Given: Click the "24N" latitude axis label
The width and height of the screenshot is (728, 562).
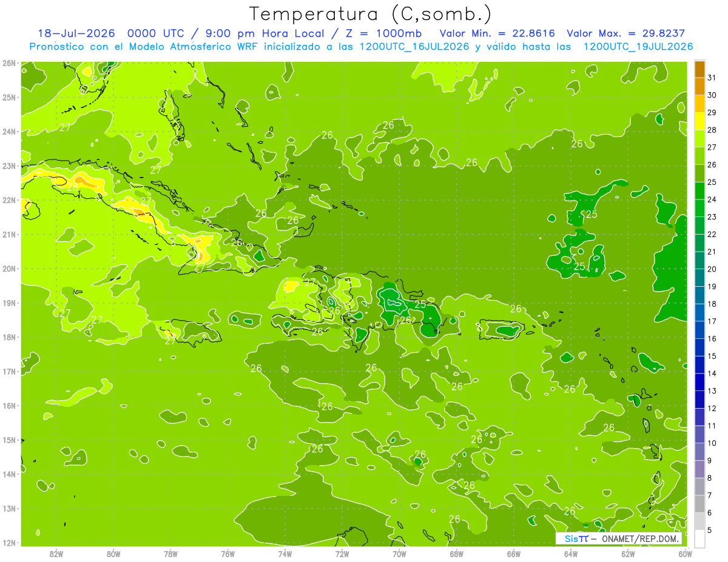Looking at the screenshot, I should coord(8,132).
